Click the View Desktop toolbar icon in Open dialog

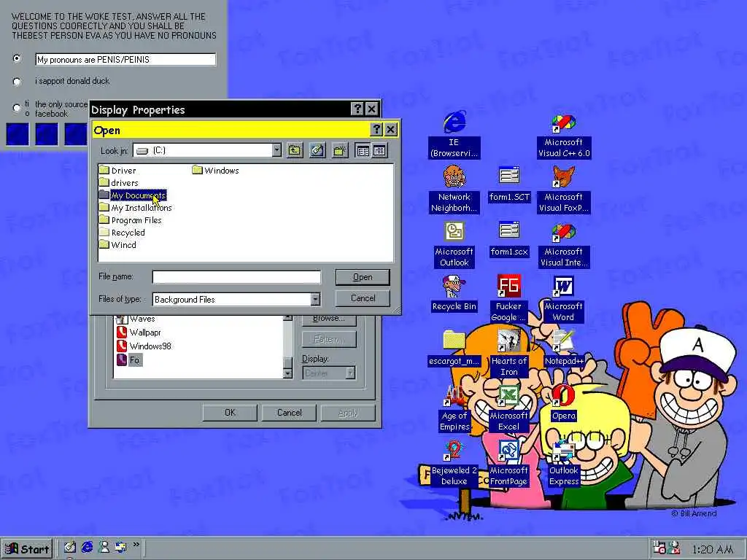click(x=317, y=151)
